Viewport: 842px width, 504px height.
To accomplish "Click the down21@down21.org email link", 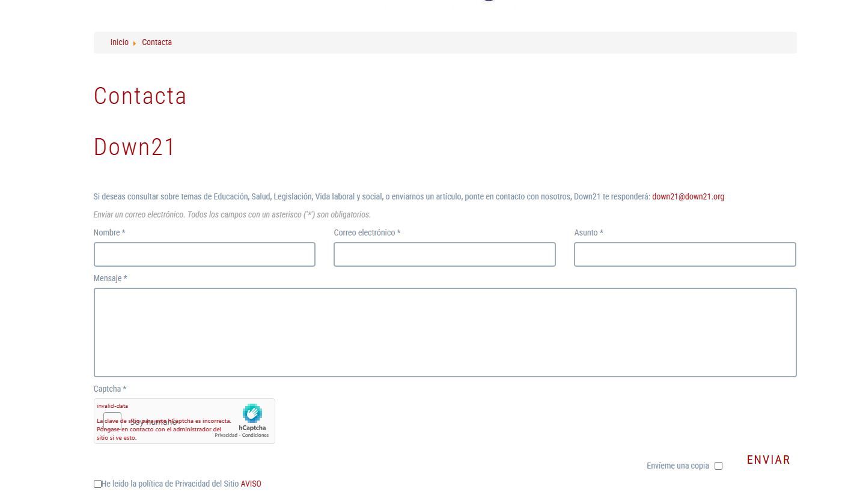I will pos(688,196).
